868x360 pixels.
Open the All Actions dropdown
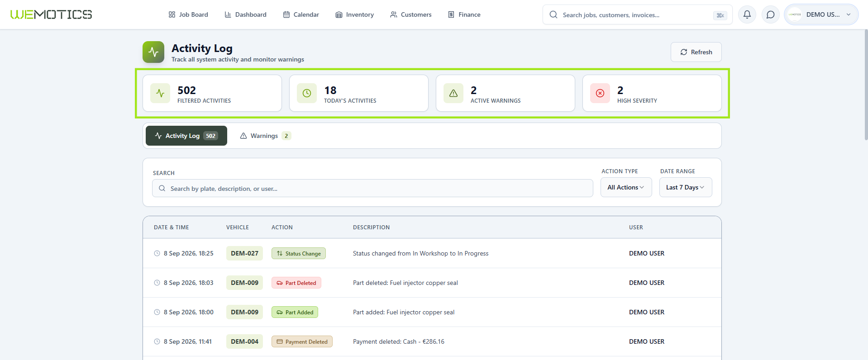tap(626, 187)
